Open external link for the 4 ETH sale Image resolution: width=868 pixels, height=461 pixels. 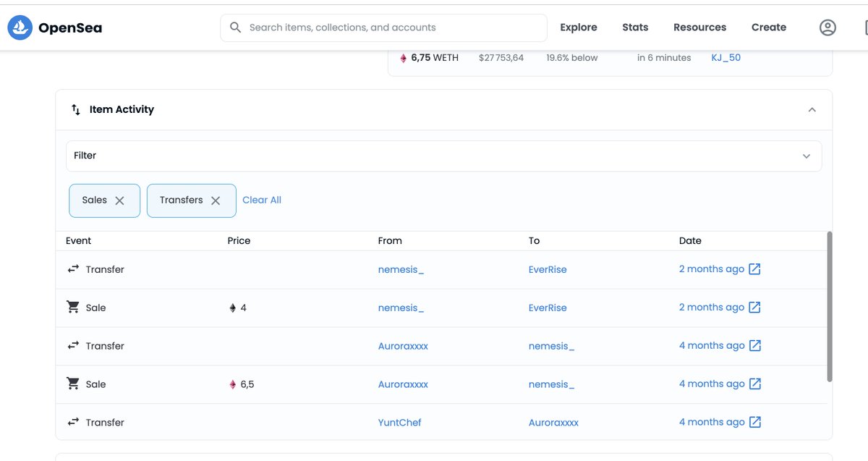[754, 308]
